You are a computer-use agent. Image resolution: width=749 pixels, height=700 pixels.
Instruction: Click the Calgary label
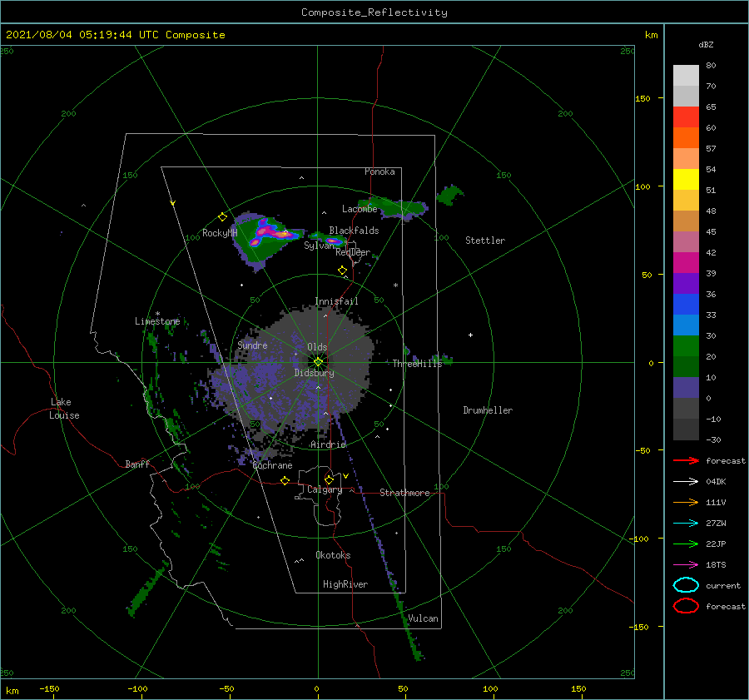(x=325, y=489)
